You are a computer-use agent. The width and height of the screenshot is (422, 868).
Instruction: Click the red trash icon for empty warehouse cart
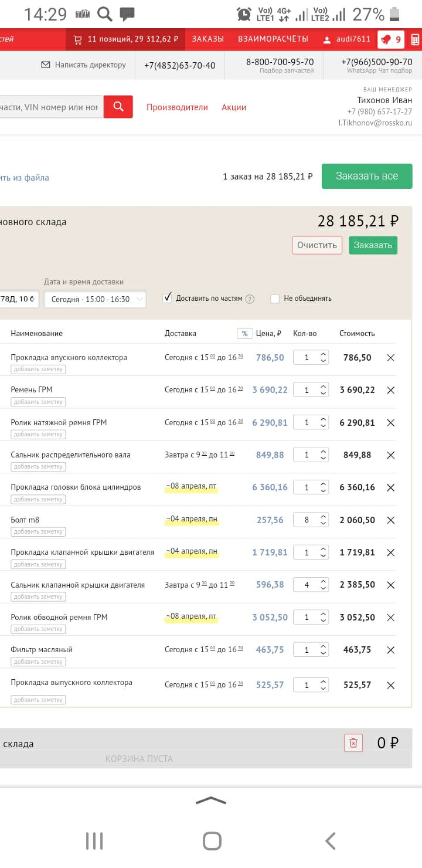coord(353,743)
